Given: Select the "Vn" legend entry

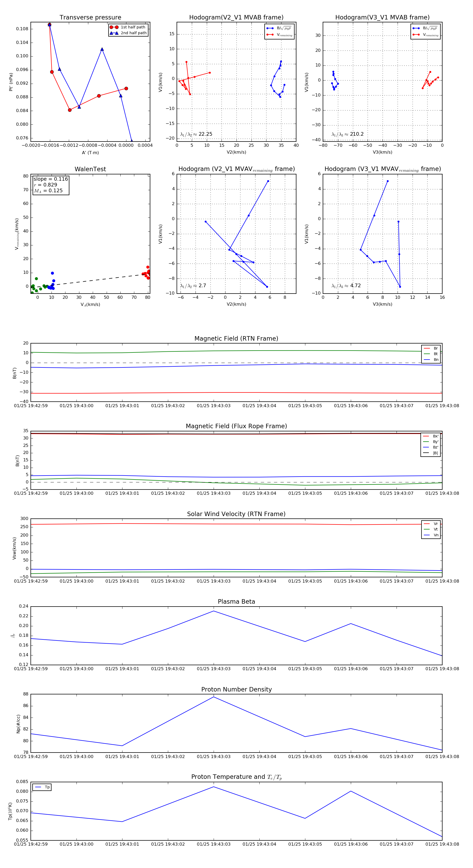Looking at the screenshot, I should 431,535.
